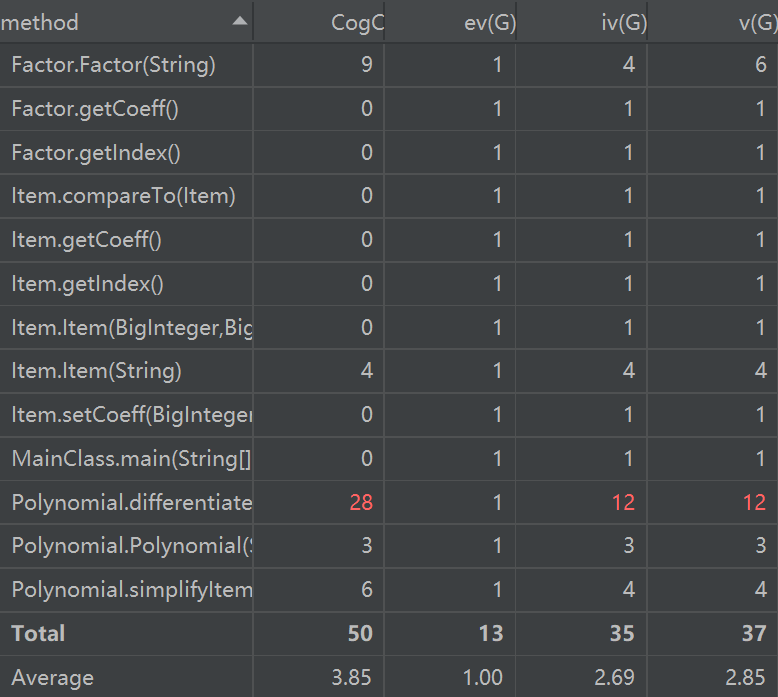Select the Item.Item(String) row

click(x=389, y=371)
